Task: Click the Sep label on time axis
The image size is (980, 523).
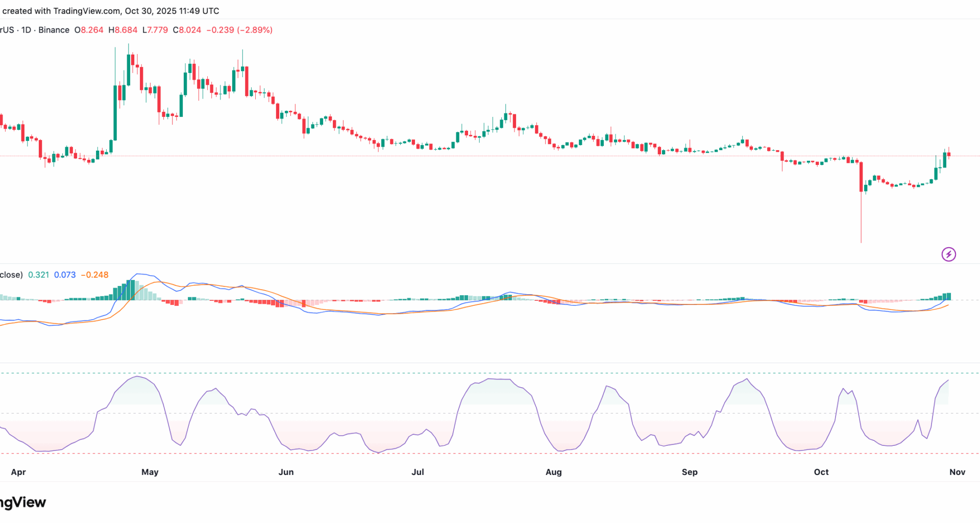Action: (690, 472)
